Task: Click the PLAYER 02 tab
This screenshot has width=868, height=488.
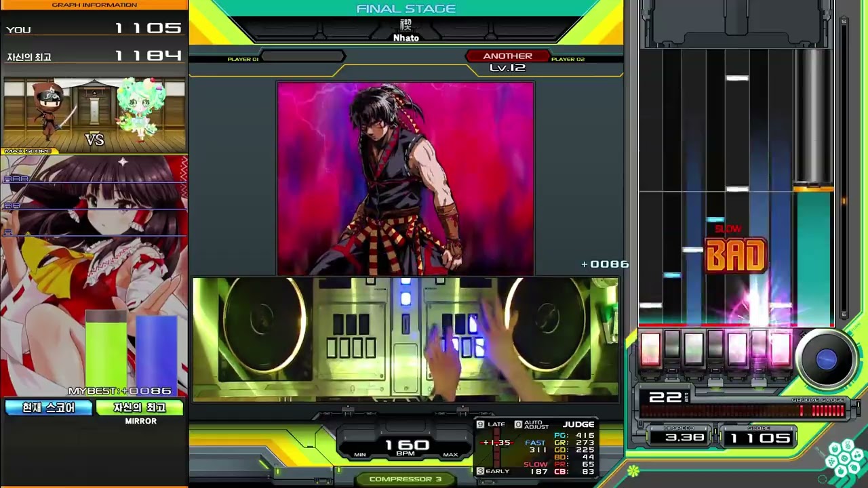Action: pos(568,60)
